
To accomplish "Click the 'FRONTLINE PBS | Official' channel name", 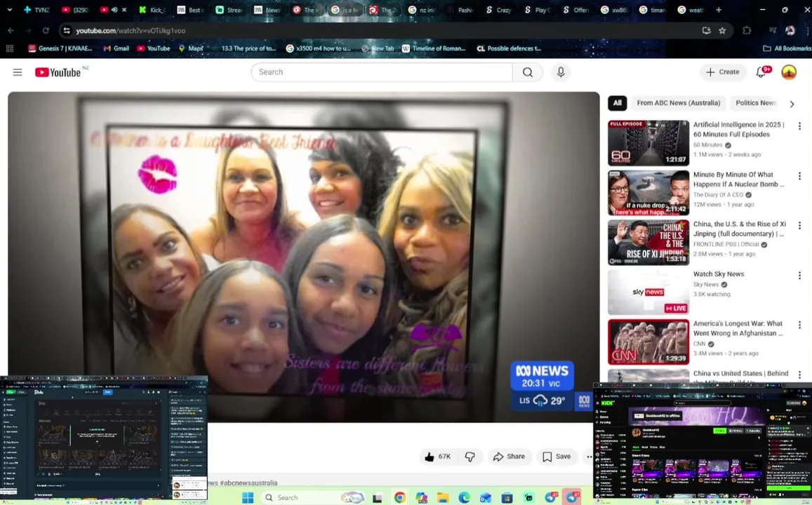I will (x=726, y=244).
